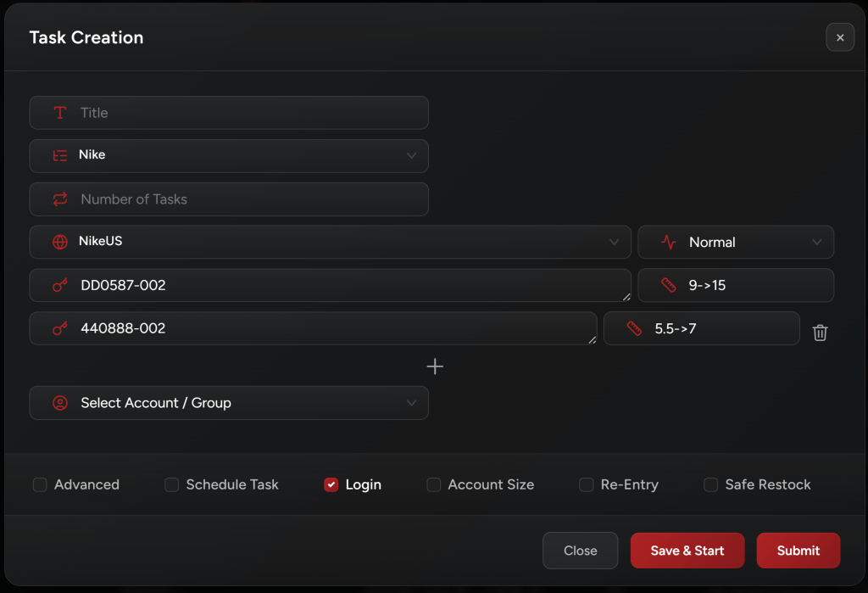Click the pulse icon beside Normal mode
This screenshot has width=868, height=593.
tap(669, 243)
